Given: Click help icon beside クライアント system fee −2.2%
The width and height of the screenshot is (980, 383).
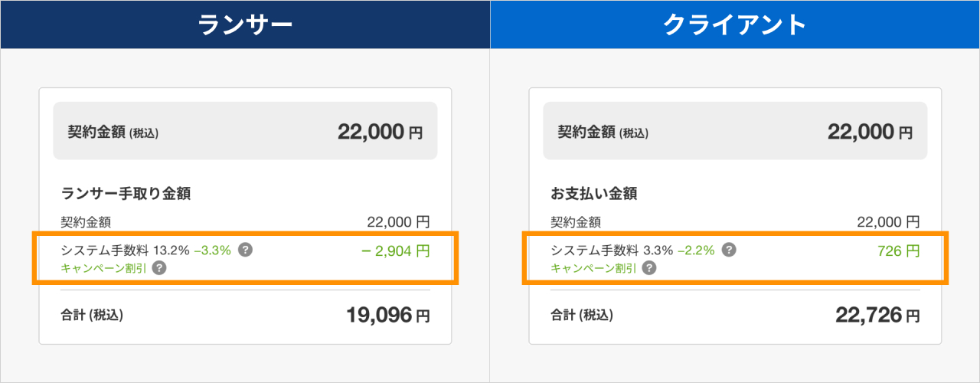Looking at the screenshot, I should 730,250.
